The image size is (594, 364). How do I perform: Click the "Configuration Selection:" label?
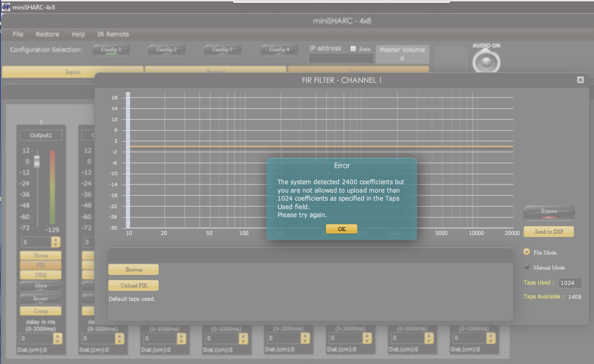46,50
